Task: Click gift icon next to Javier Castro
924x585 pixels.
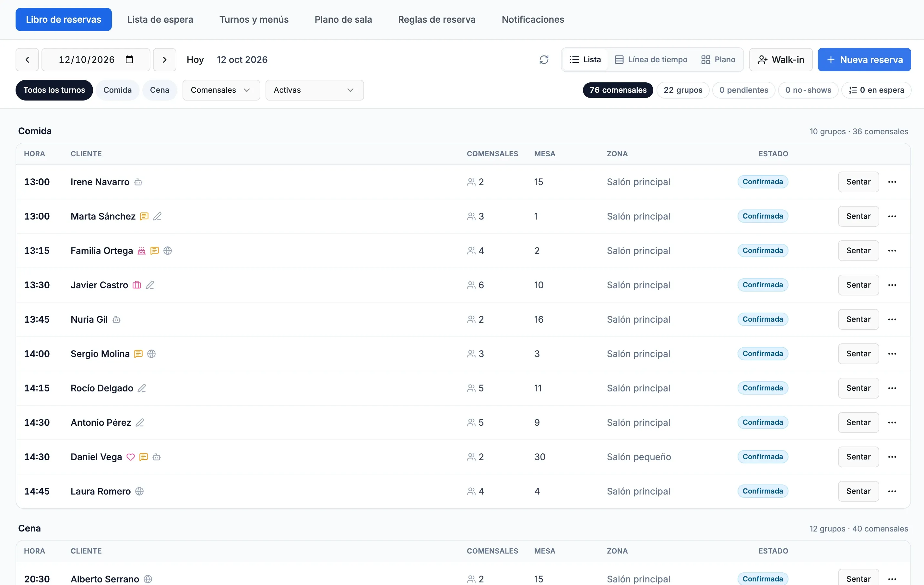Action: 136,285
